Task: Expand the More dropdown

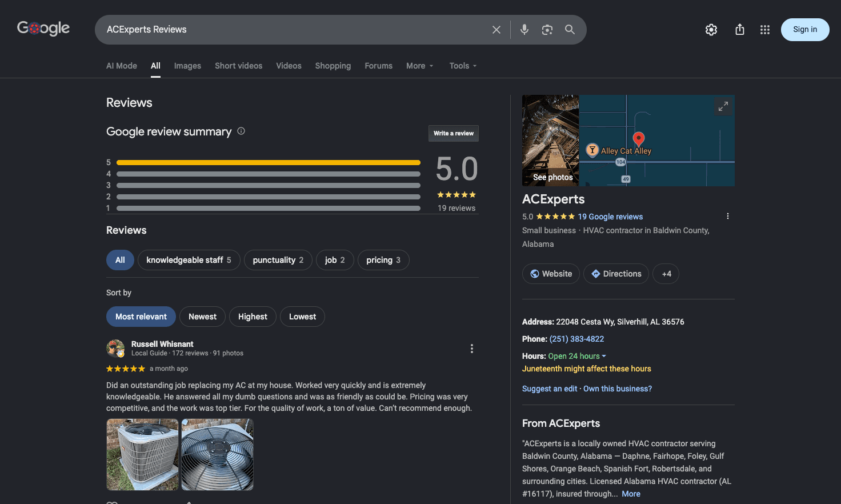Action: 420,66
